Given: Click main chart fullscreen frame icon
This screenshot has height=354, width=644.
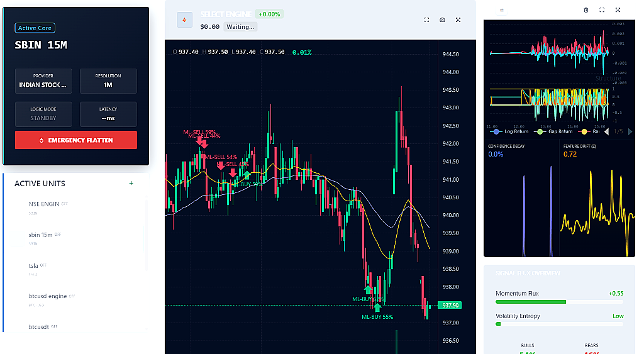Looking at the screenshot, I should click(427, 19).
